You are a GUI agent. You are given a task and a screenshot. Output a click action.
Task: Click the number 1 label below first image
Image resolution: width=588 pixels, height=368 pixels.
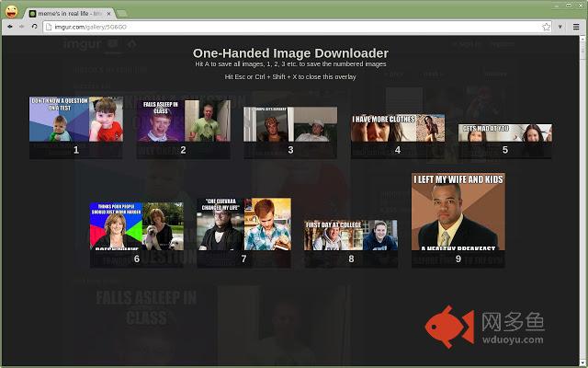tap(76, 150)
